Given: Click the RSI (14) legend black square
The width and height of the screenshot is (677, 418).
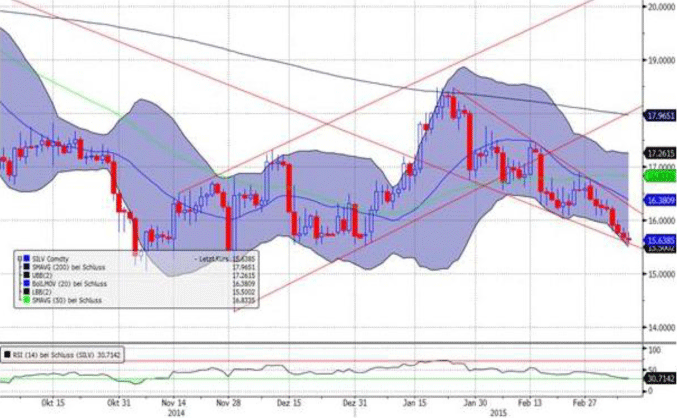Looking at the screenshot, I should click(x=7, y=354).
